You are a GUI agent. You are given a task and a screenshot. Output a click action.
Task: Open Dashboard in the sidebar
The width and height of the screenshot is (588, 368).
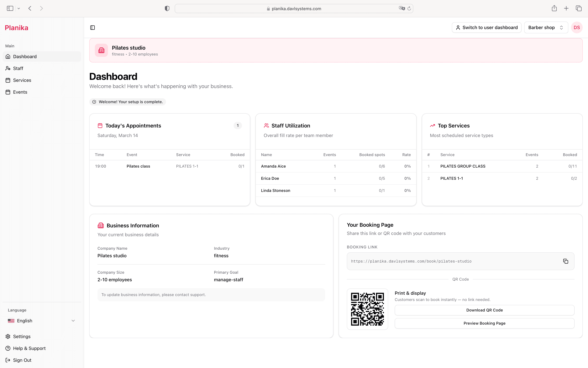click(42, 57)
